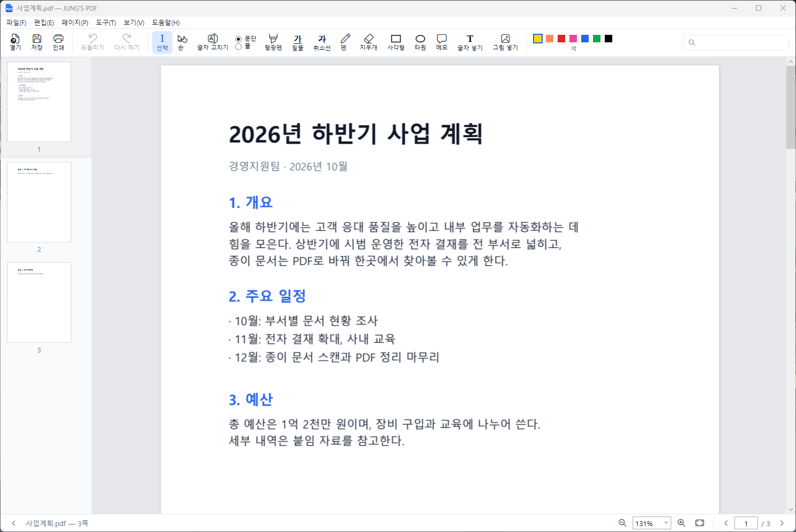This screenshot has height=532, width=796.
Task: Choose the 타원 ellipse shape tool
Action: (420, 42)
